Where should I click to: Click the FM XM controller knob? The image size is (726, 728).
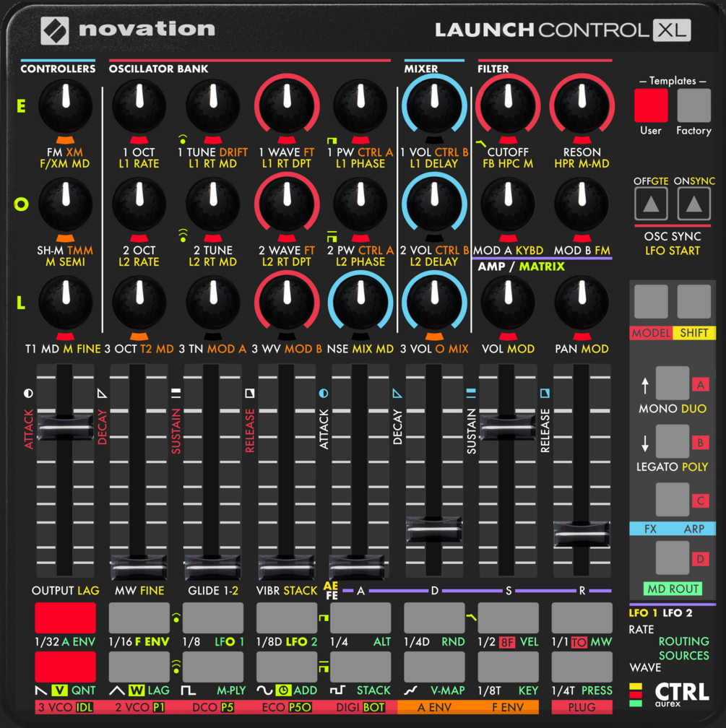66,106
